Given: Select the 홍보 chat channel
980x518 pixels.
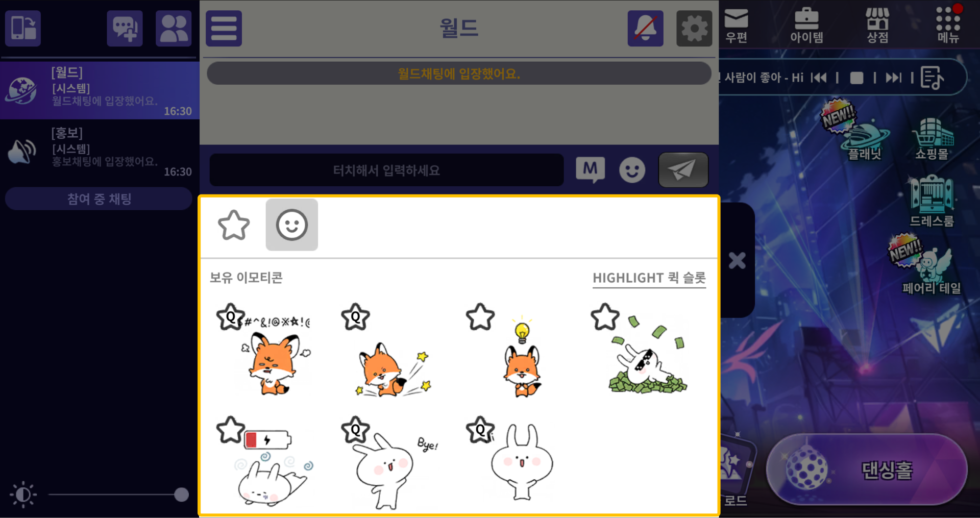Looking at the screenshot, I should click(x=100, y=152).
